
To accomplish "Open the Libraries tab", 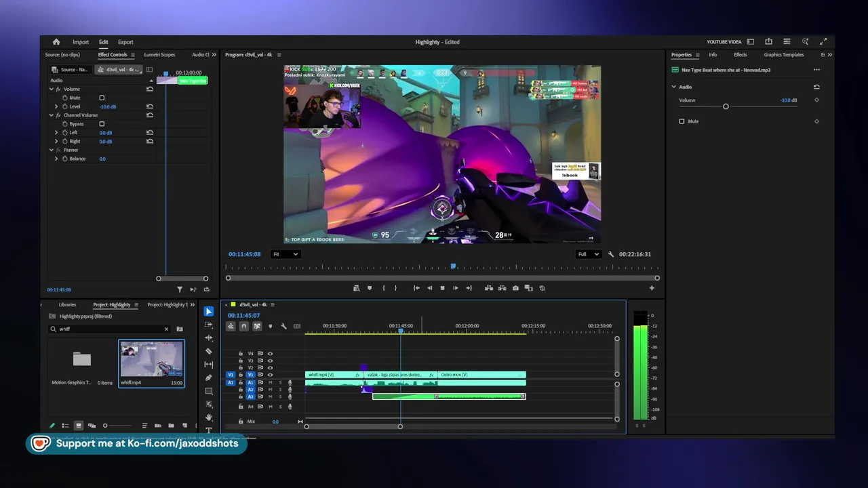I will click(67, 305).
